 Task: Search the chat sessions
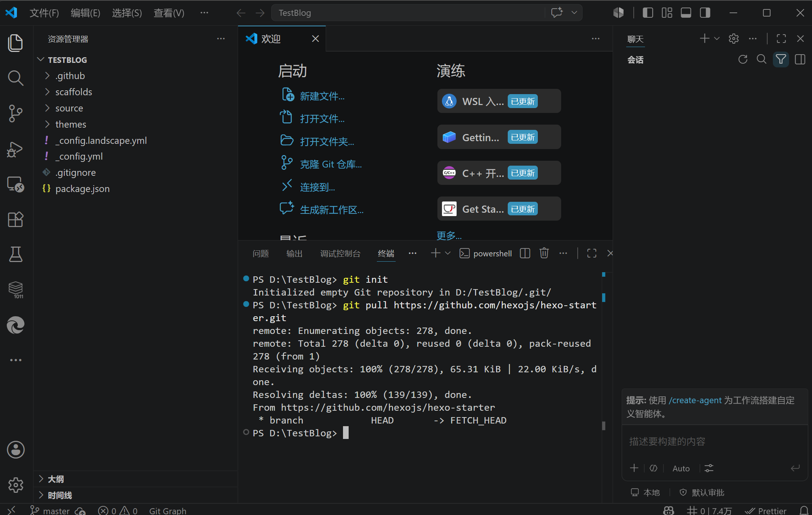pos(762,59)
